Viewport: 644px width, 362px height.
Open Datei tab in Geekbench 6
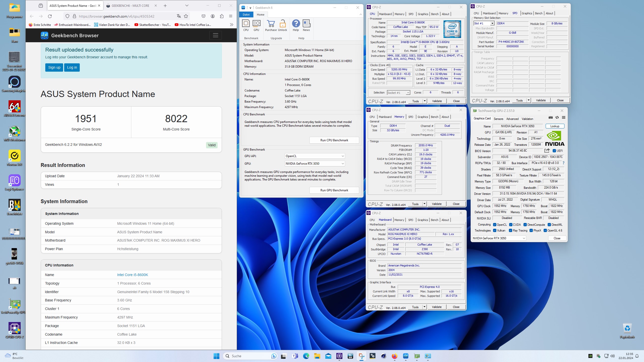click(246, 15)
